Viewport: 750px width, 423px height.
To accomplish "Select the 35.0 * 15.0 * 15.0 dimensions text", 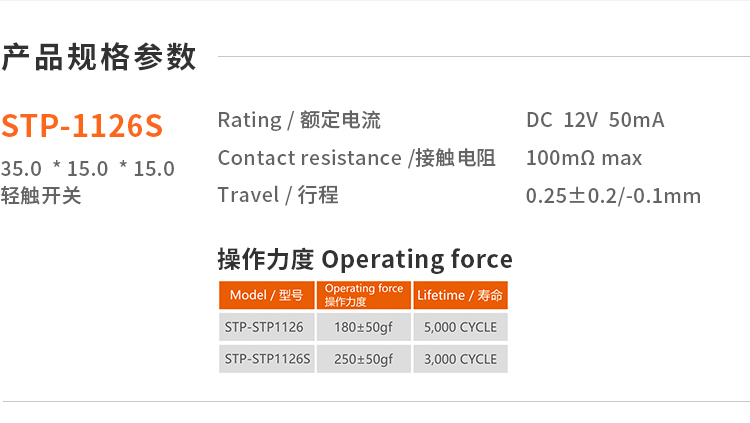I will (88, 168).
